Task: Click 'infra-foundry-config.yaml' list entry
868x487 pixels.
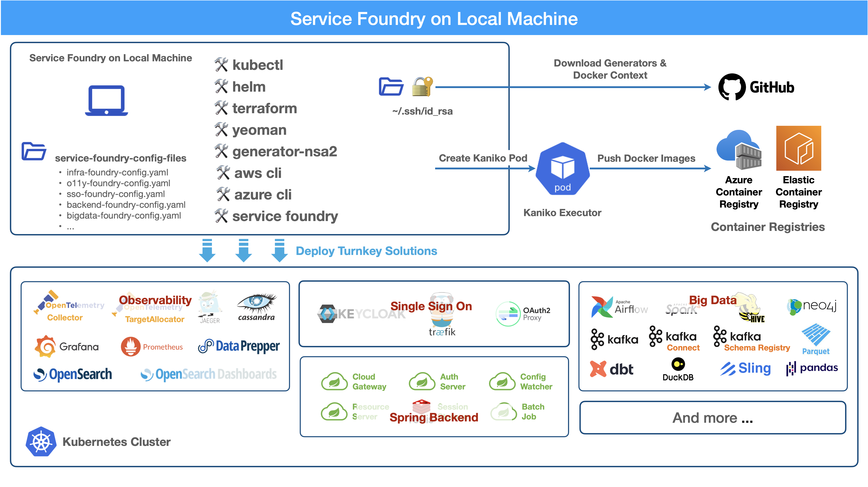Action: 117,173
